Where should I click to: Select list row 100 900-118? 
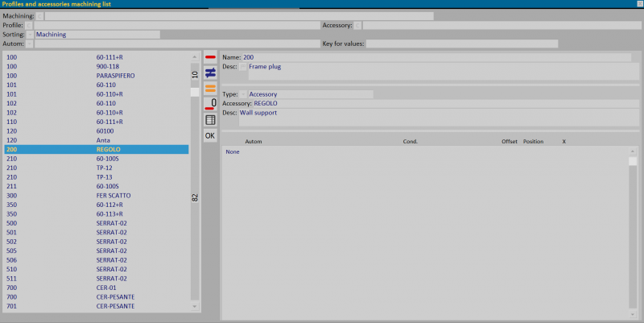[97, 67]
